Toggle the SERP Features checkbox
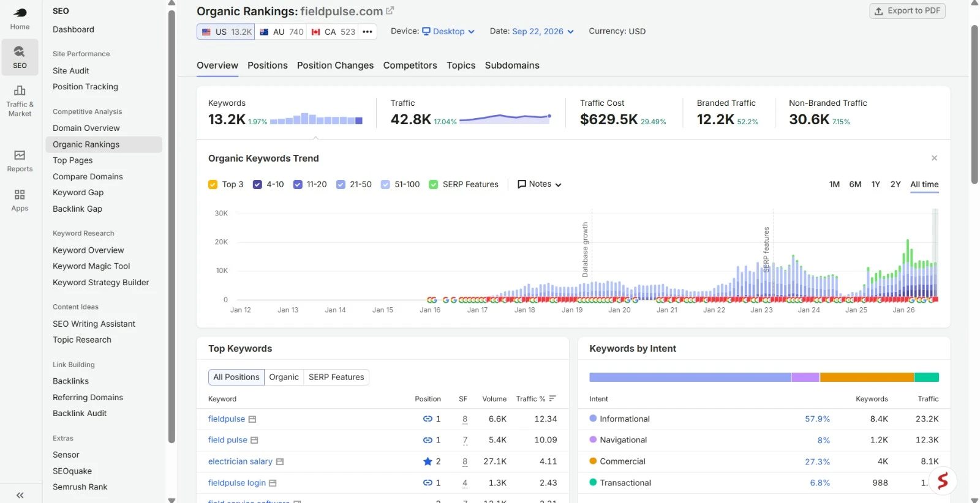 point(433,184)
